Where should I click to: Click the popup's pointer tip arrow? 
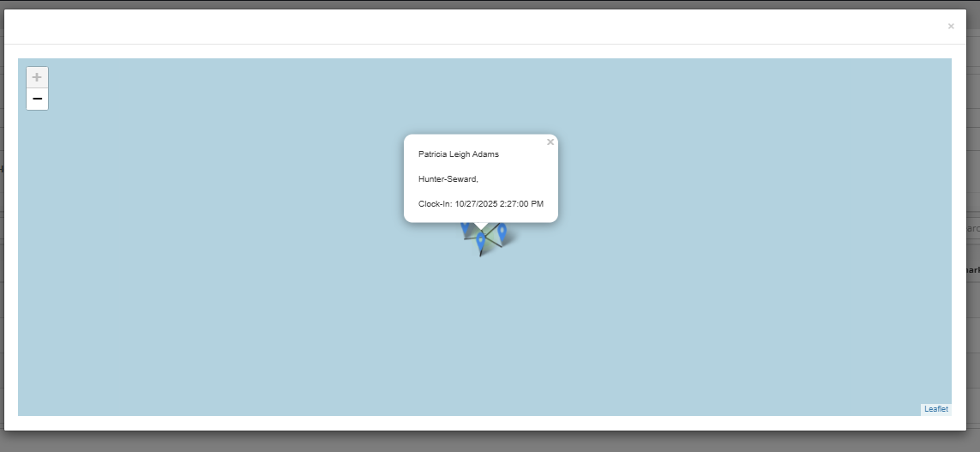tap(481, 226)
